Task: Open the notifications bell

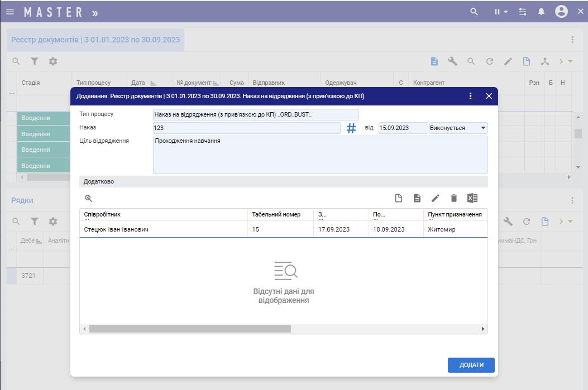Action: click(x=541, y=12)
